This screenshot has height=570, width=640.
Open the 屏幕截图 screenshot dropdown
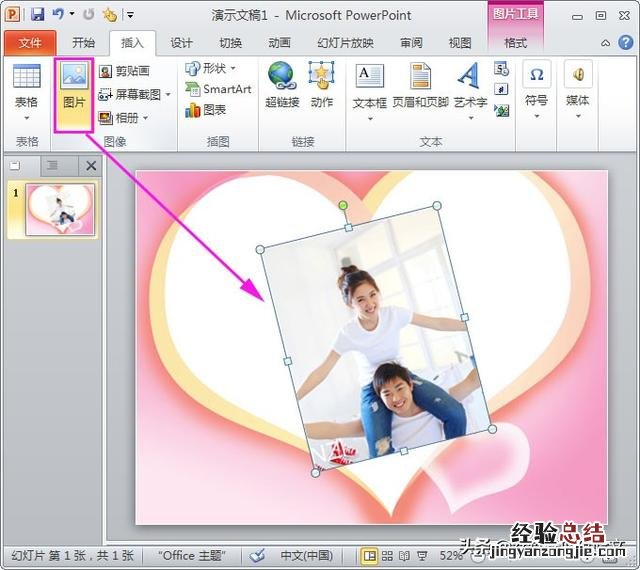135,94
